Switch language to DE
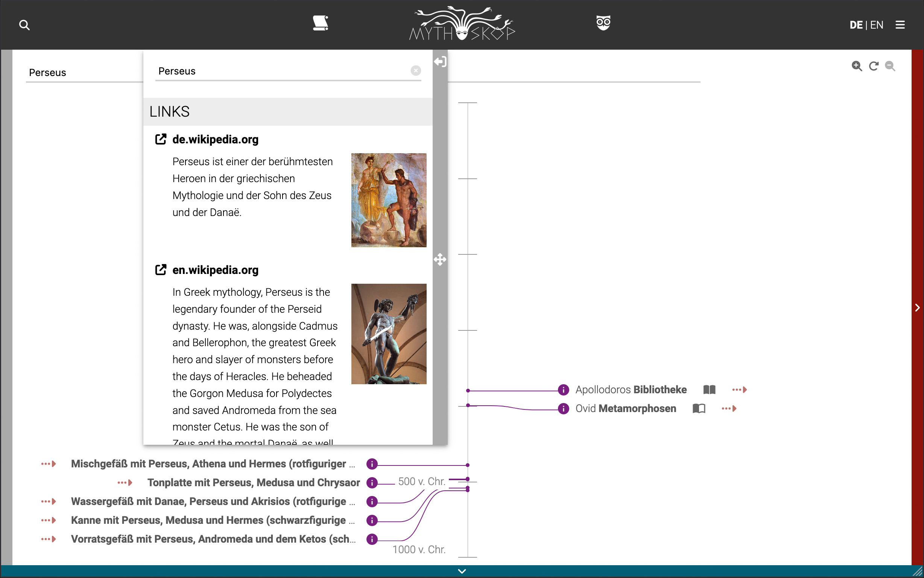The image size is (924, 578). 856,25
